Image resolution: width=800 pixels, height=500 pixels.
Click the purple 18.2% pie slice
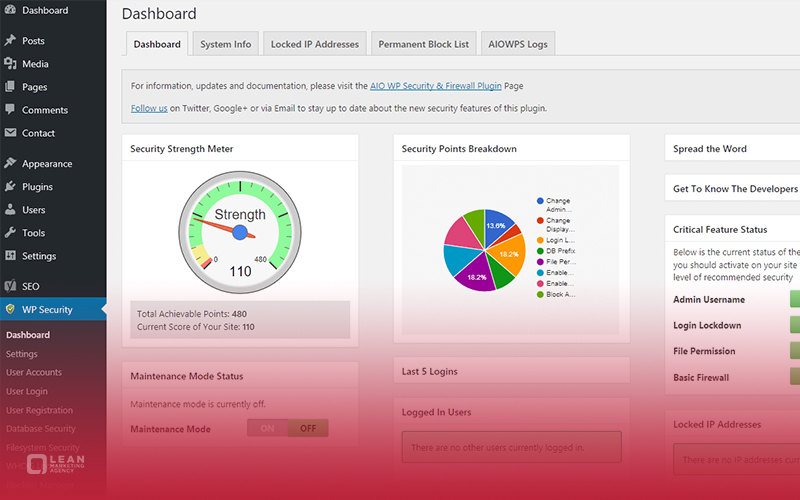point(477,274)
